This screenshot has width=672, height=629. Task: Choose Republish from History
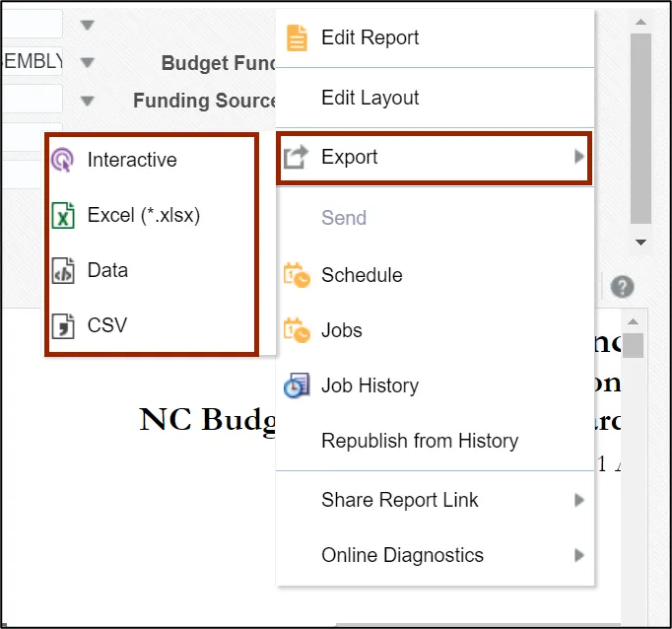click(x=419, y=441)
